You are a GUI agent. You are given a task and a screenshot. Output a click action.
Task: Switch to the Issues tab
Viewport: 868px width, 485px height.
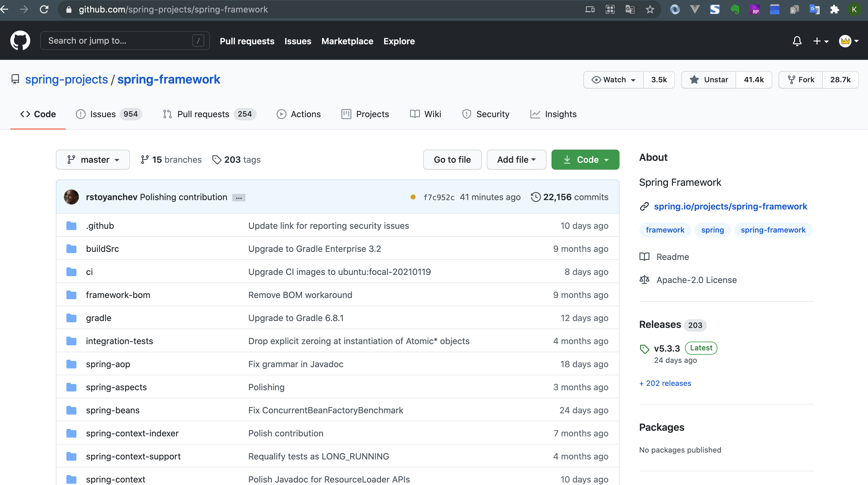coord(103,114)
